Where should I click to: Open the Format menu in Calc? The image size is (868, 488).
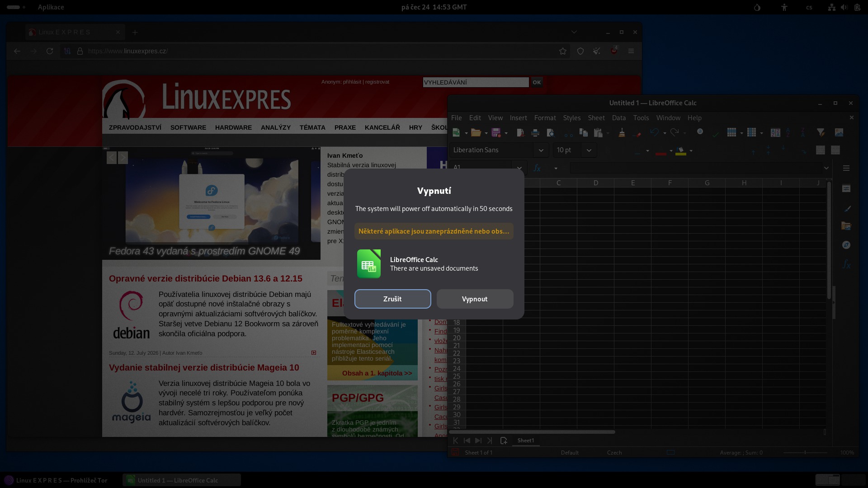(545, 117)
